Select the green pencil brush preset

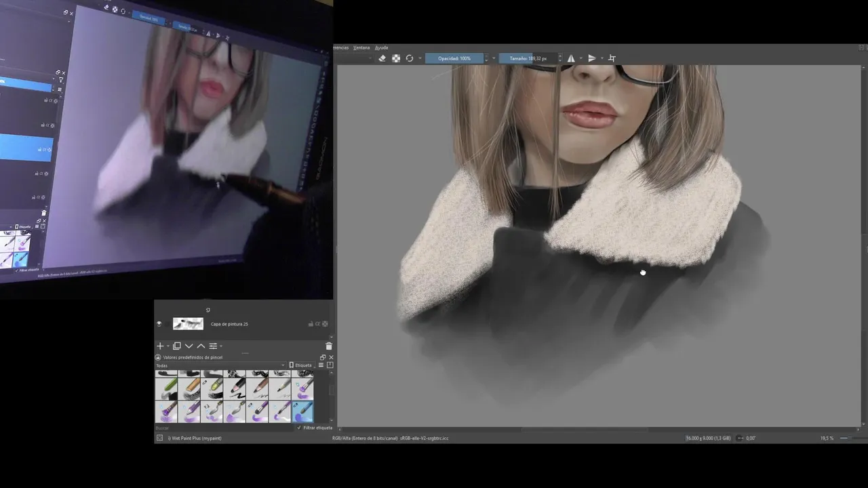166,388
